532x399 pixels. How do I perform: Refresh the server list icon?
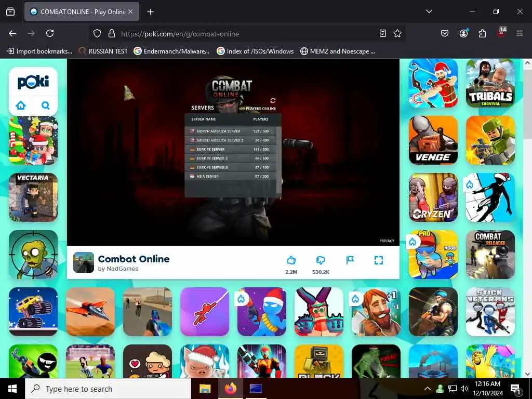click(273, 100)
